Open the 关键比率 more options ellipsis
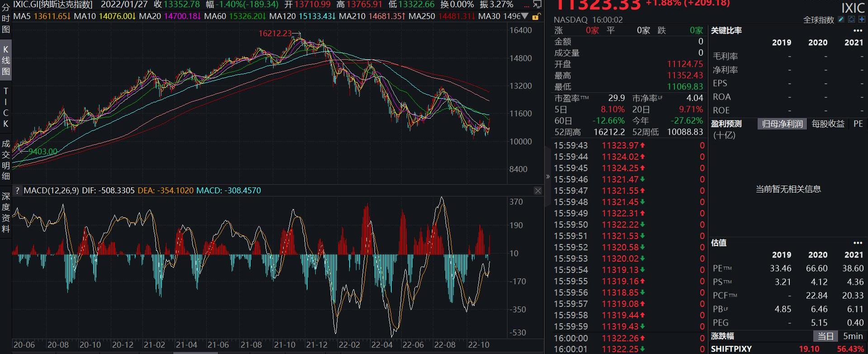Image resolution: width=868 pixels, height=354 pixels. click(x=858, y=31)
